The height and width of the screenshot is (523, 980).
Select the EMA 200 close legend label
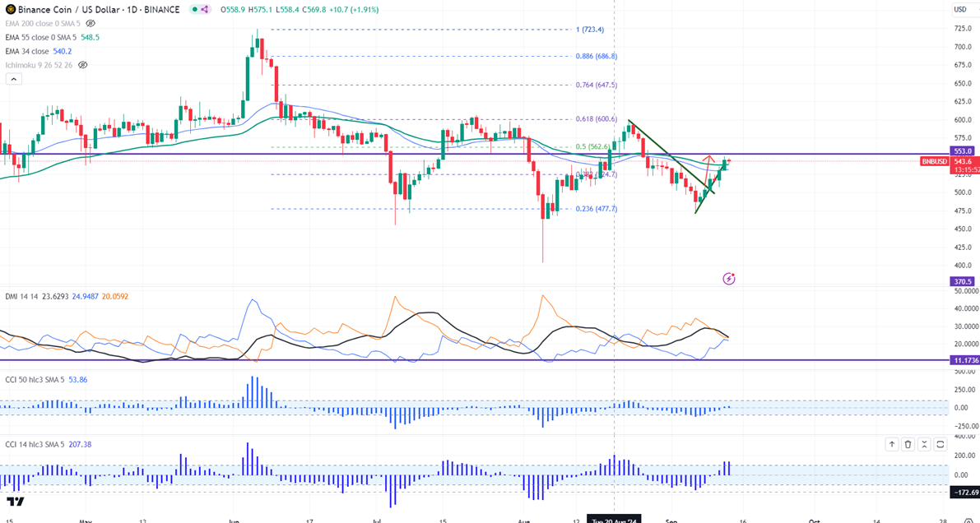click(x=43, y=23)
